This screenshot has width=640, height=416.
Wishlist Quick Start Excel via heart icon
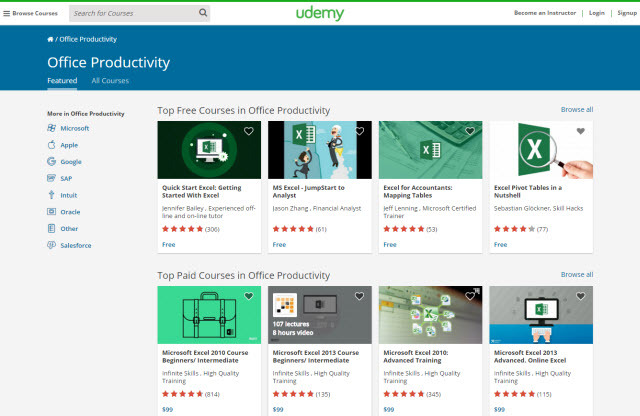point(249,131)
